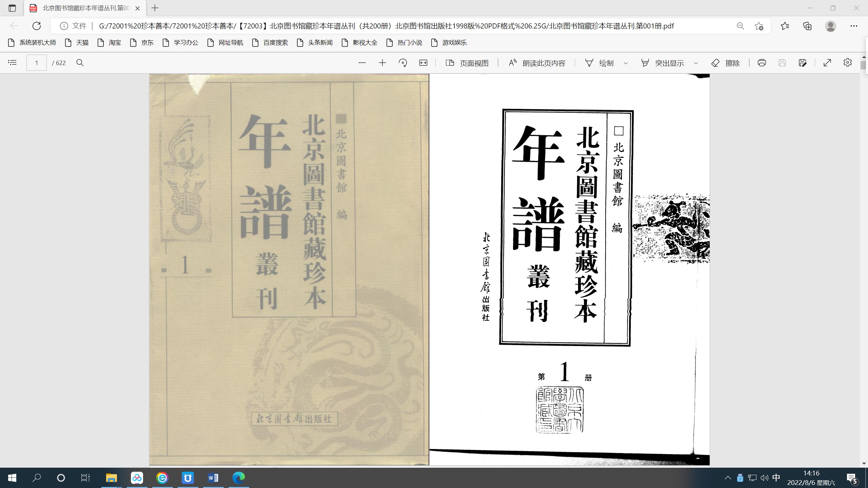Select the 突出显示 highlight tool

click(663, 63)
